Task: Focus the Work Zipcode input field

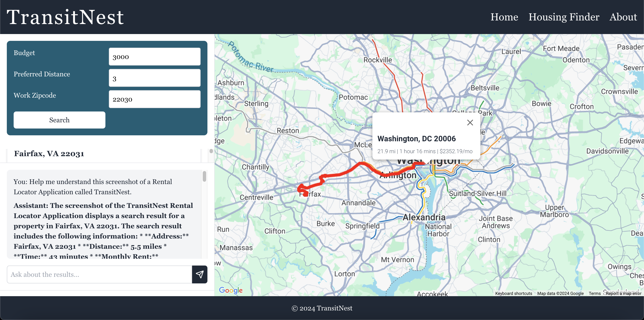Action: coord(154,99)
